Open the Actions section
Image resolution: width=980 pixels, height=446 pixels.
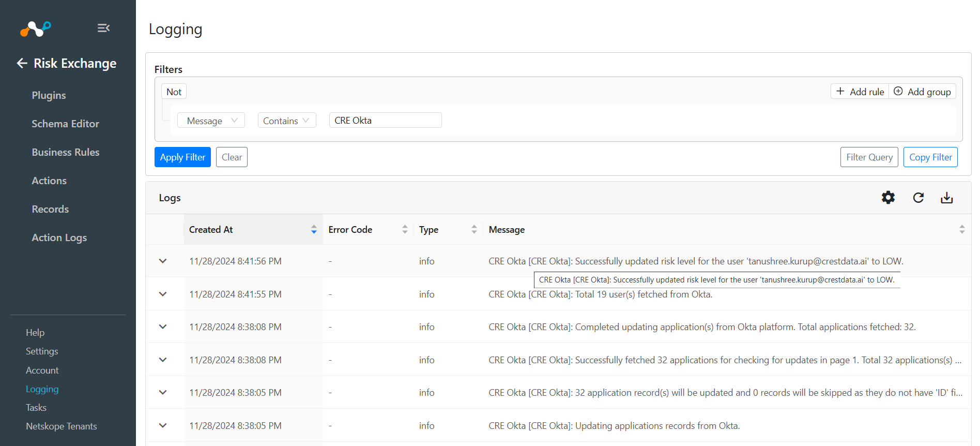coord(49,181)
